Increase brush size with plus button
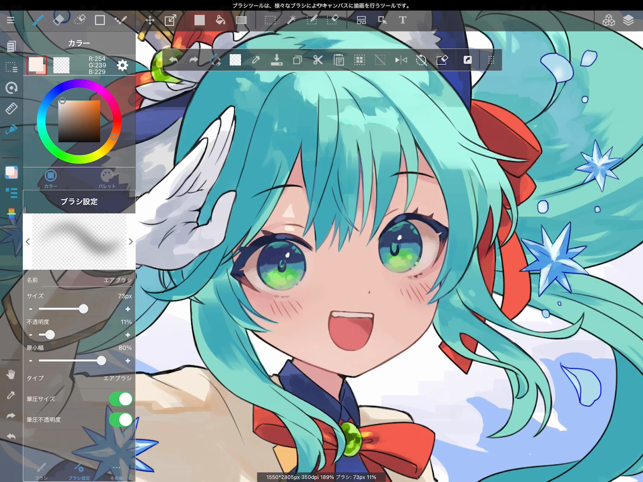Viewport: 643px width, 482px height. click(x=128, y=309)
